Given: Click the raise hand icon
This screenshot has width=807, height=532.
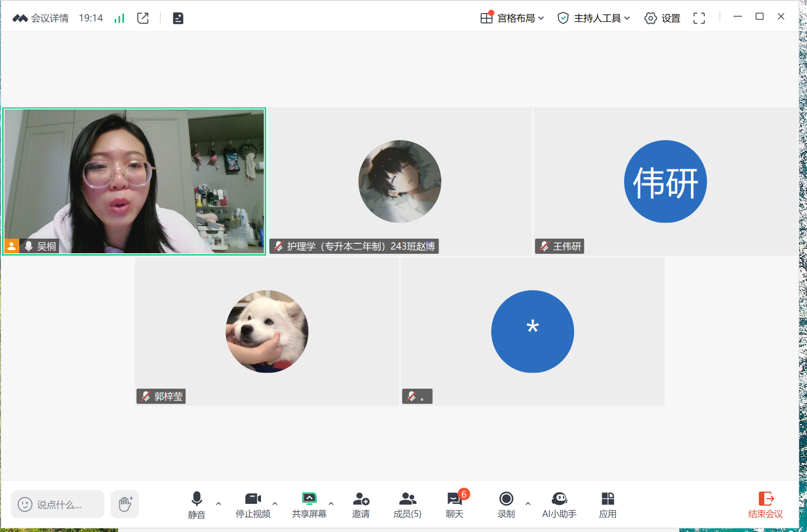Looking at the screenshot, I should tap(125, 504).
